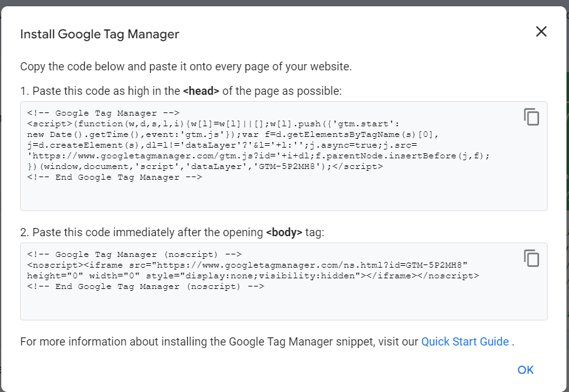Click 'Copy the code below' instruction text
The width and height of the screenshot is (569, 392).
pos(186,67)
